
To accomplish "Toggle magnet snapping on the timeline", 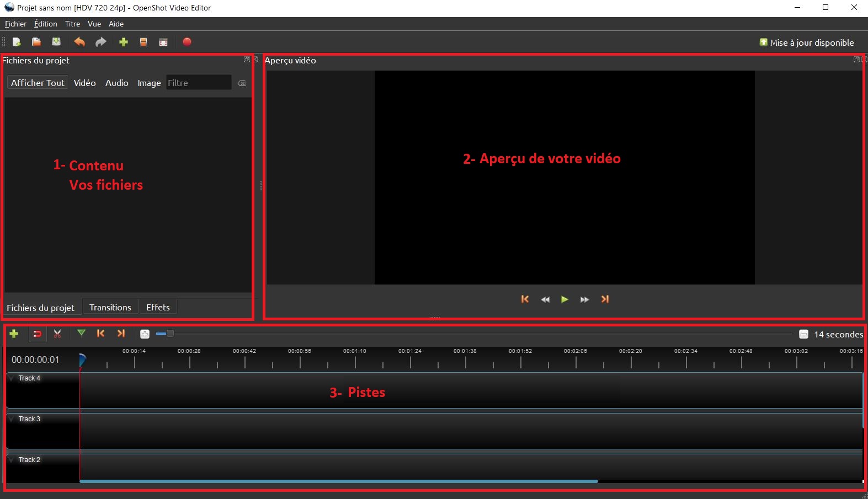I will (37, 334).
